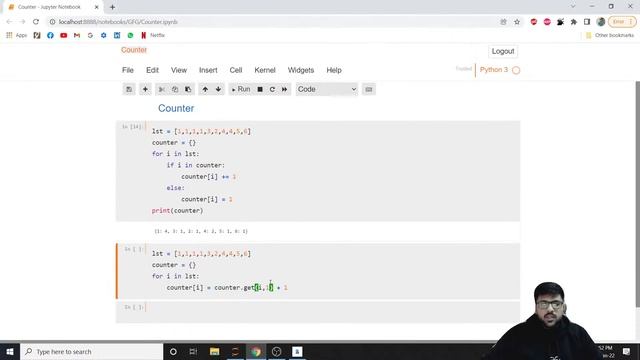Click the else: line in first cell

point(176,188)
